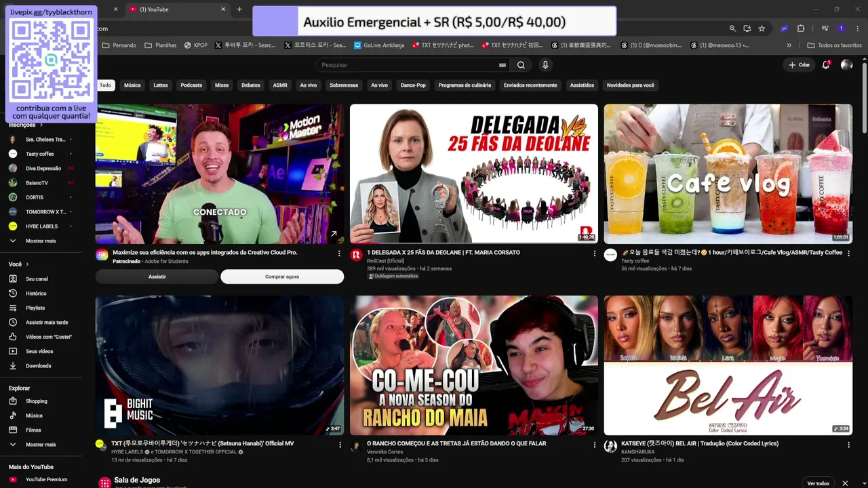Image resolution: width=868 pixels, height=488 pixels.
Task: Dismiss the Sala de Jogos shelf with X
Action: tap(845, 483)
